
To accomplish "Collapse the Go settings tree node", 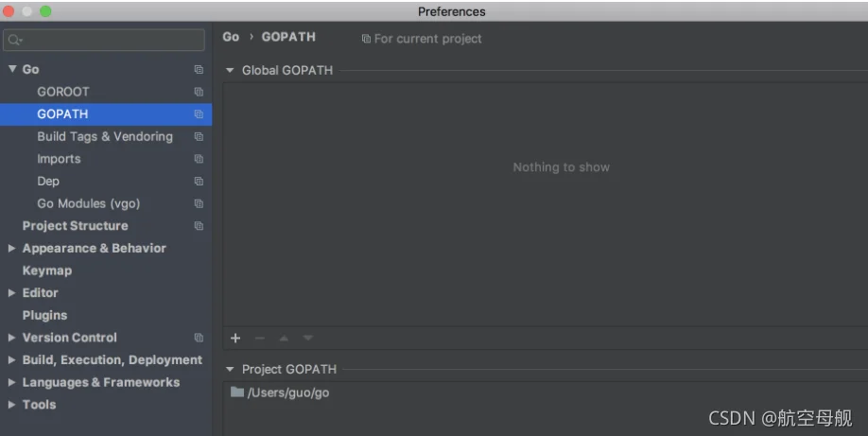I will click(x=12, y=69).
